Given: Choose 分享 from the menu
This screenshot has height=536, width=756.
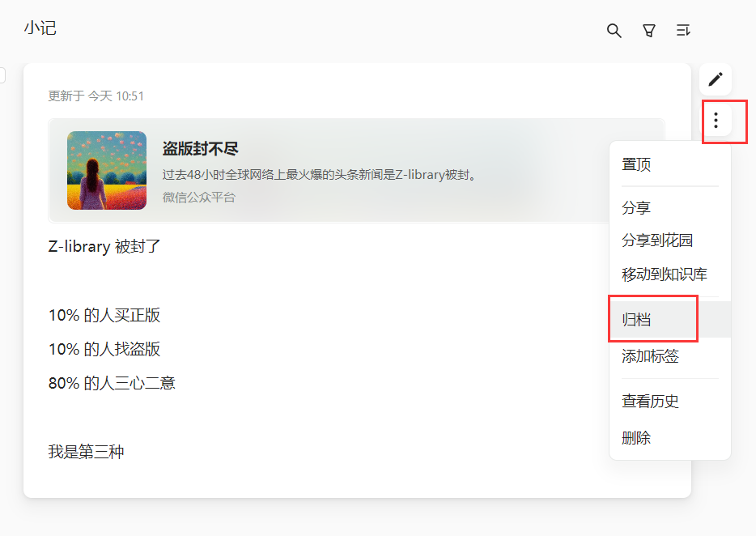Looking at the screenshot, I should pos(669,207).
